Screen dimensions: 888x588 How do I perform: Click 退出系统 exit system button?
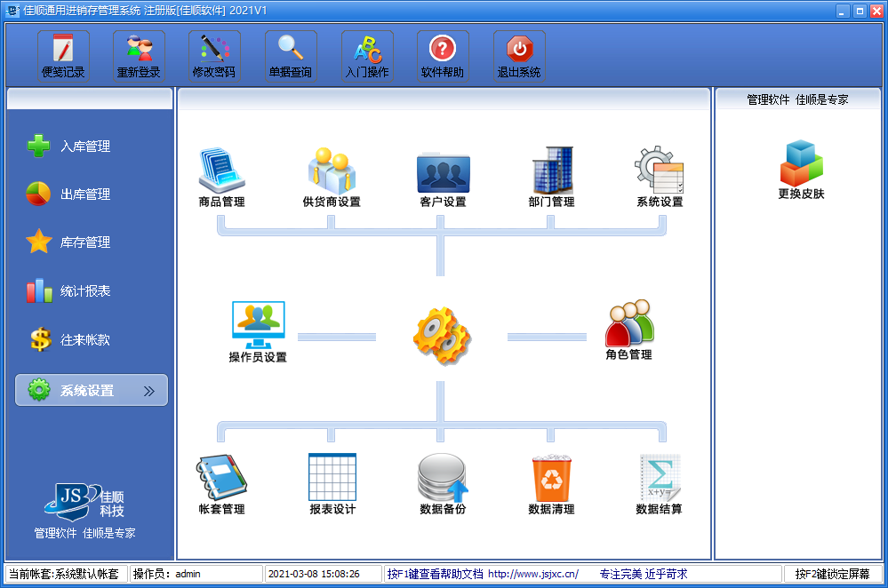(x=519, y=56)
